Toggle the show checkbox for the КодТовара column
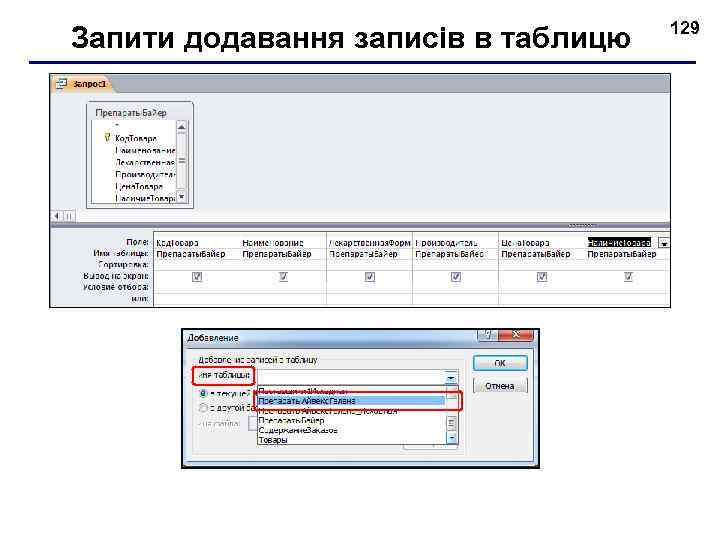Image resolution: width=720 pixels, height=540 pixels. (x=197, y=276)
